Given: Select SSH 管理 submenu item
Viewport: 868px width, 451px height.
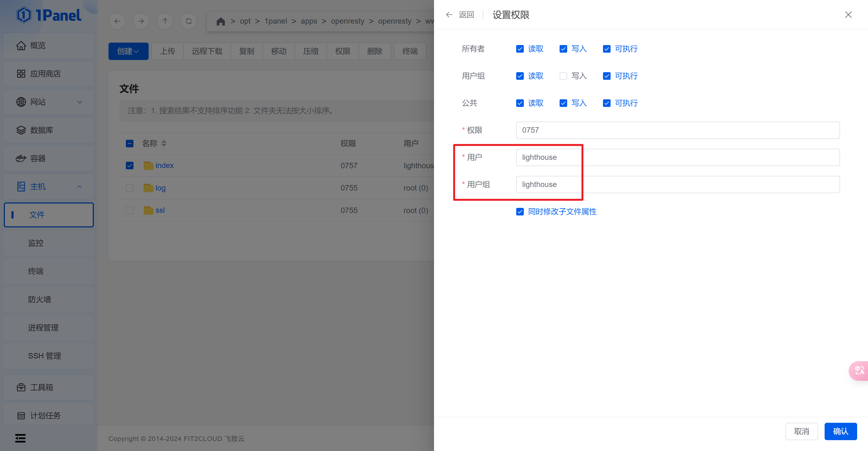Looking at the screenshot, I should [49, 356].
